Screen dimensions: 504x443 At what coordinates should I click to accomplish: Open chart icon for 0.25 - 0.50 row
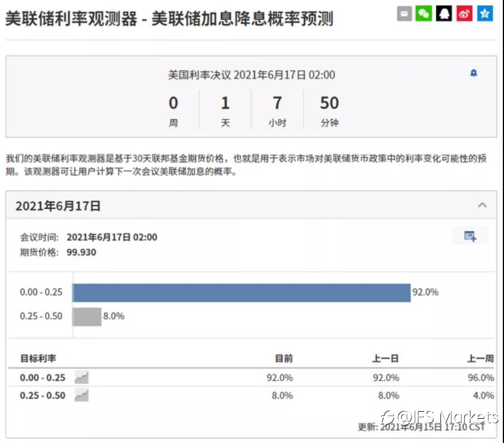[81, 395]
